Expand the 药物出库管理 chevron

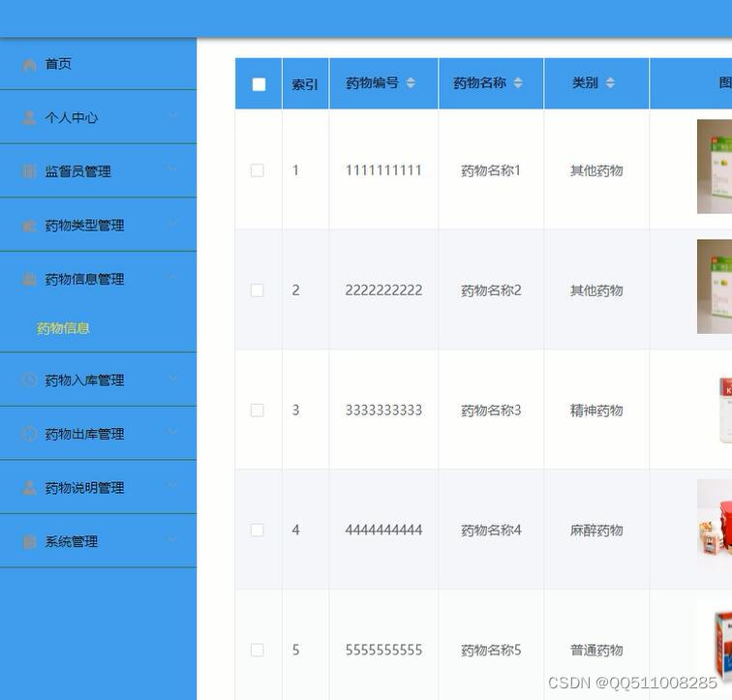[172, 431]
